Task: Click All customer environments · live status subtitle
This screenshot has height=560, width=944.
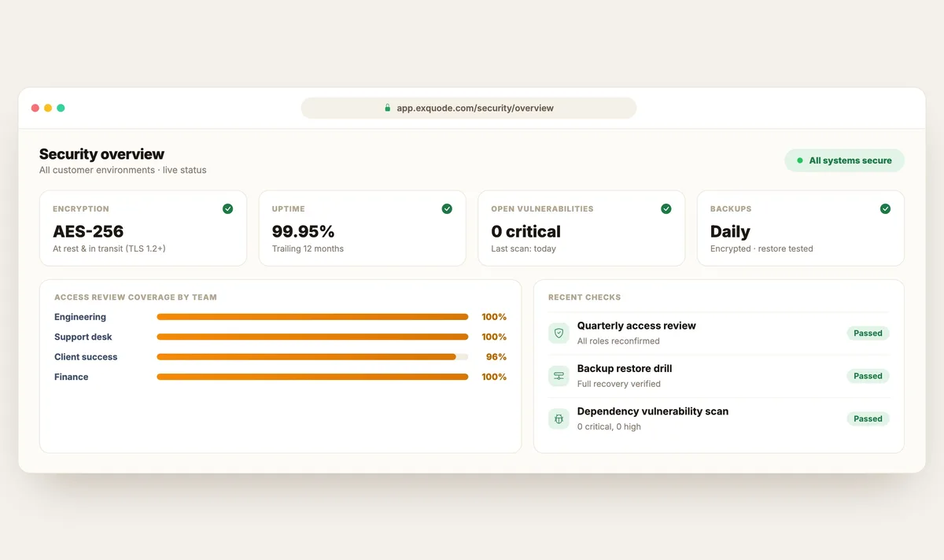Action: pos(123,170)
